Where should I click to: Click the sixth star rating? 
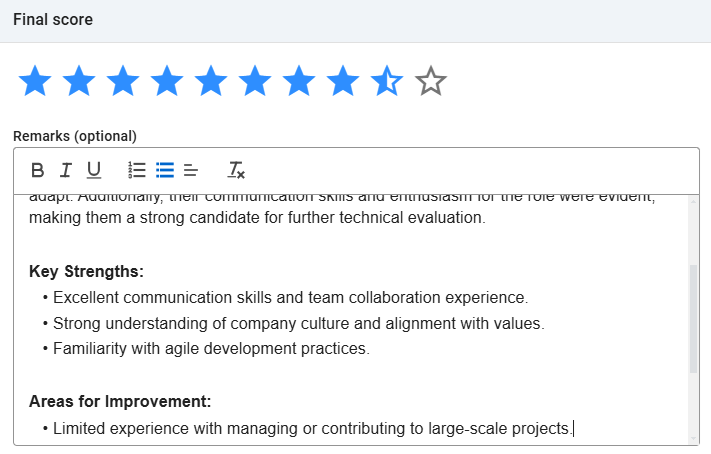click(x=254, y=81)
